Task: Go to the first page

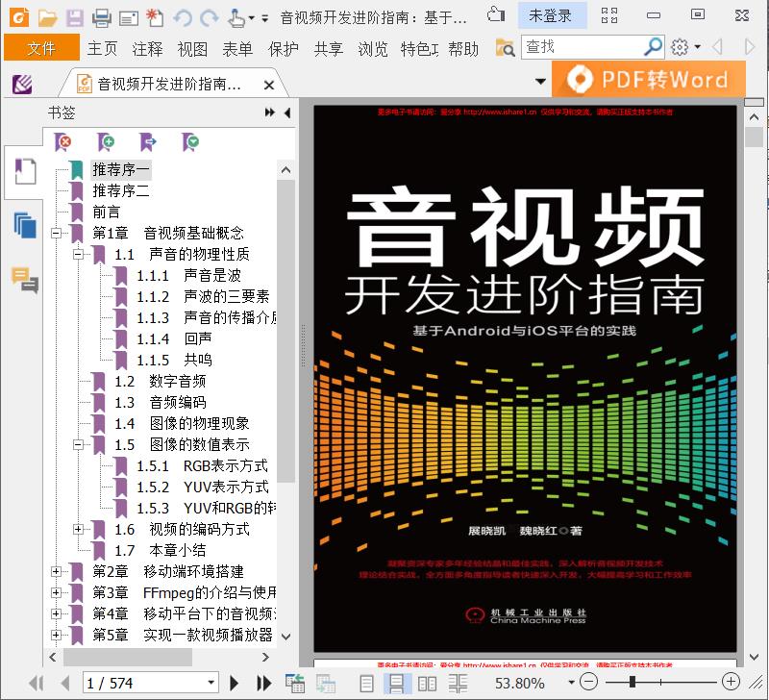Action: point(36,683)
